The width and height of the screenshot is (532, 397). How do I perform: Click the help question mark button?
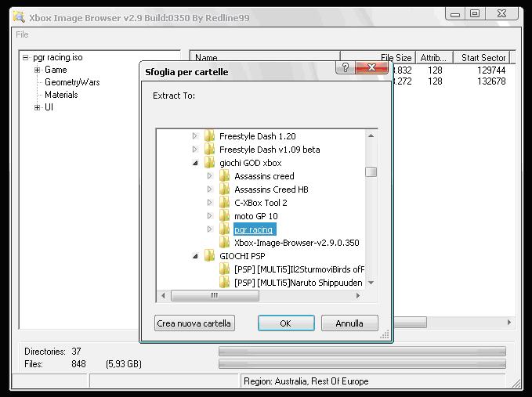click(346, 68)
